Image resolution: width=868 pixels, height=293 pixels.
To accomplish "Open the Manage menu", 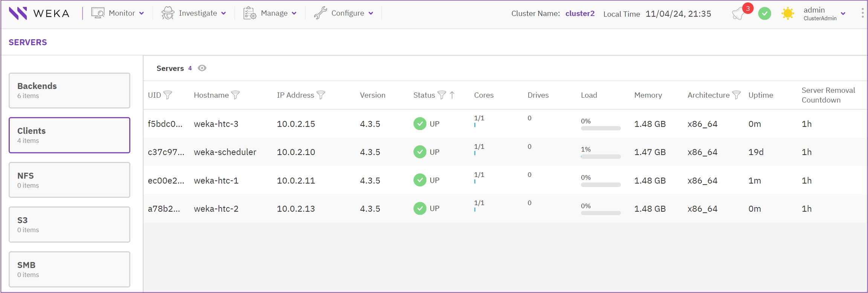I will point(270,13).
